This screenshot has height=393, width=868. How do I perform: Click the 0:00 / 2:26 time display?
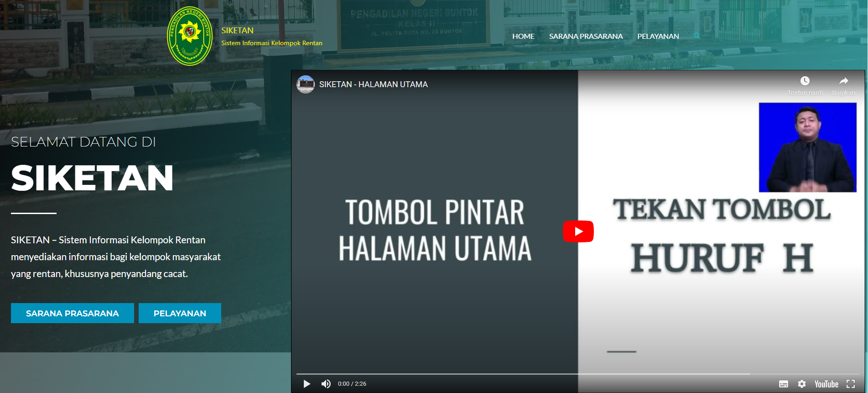click(x=352, y=384)
